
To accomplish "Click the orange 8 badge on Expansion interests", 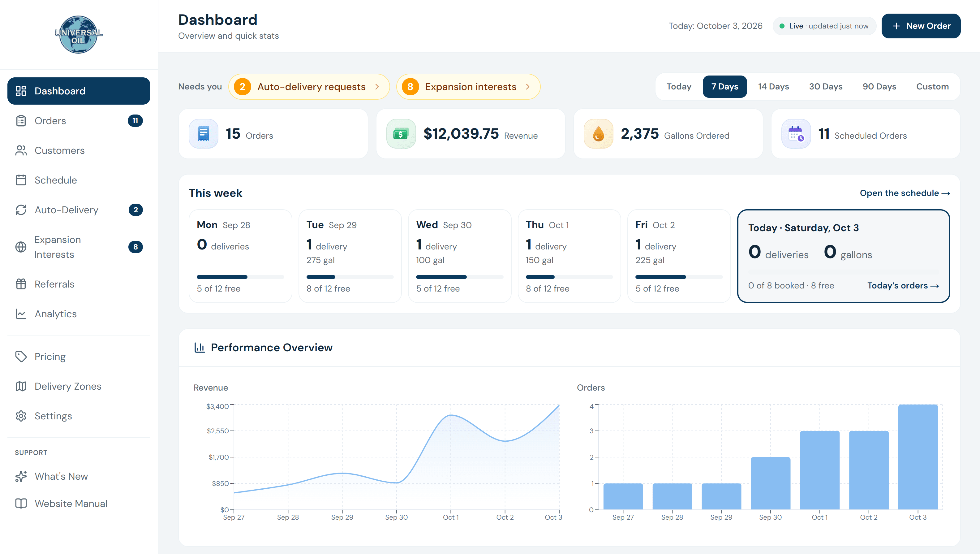I will (410, 87).
